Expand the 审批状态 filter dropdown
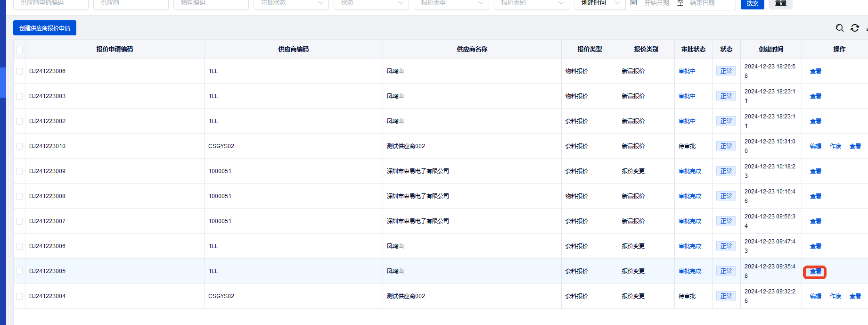Viewport: 868px width, 325px height. pos(291,3)
